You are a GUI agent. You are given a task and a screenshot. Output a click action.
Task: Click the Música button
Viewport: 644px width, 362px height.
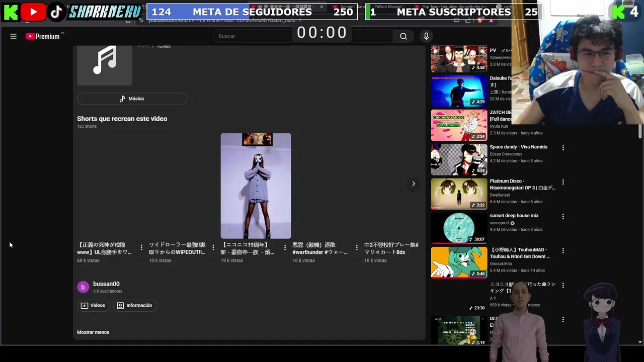132,99
